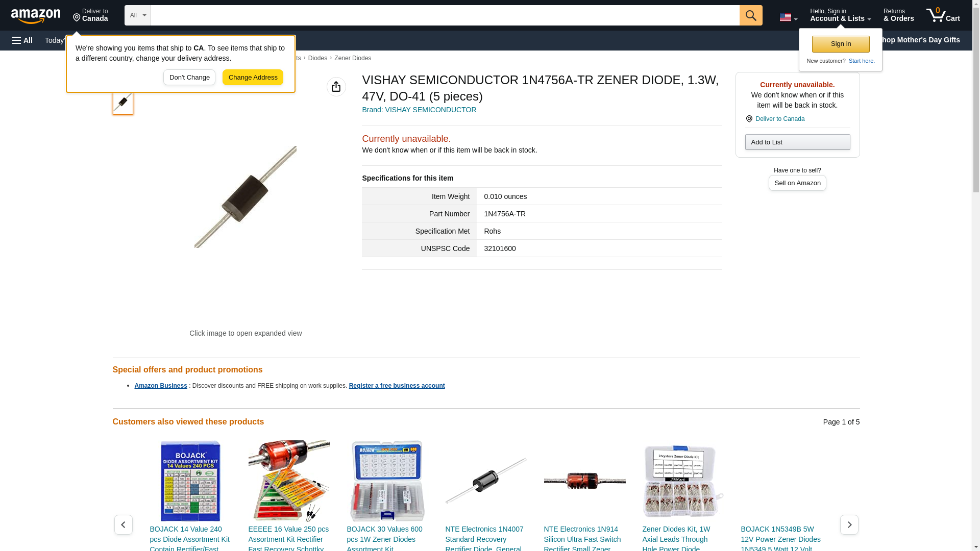Open the share icon near product image
This screenshot has width=980, height=551.
(336, 87)
